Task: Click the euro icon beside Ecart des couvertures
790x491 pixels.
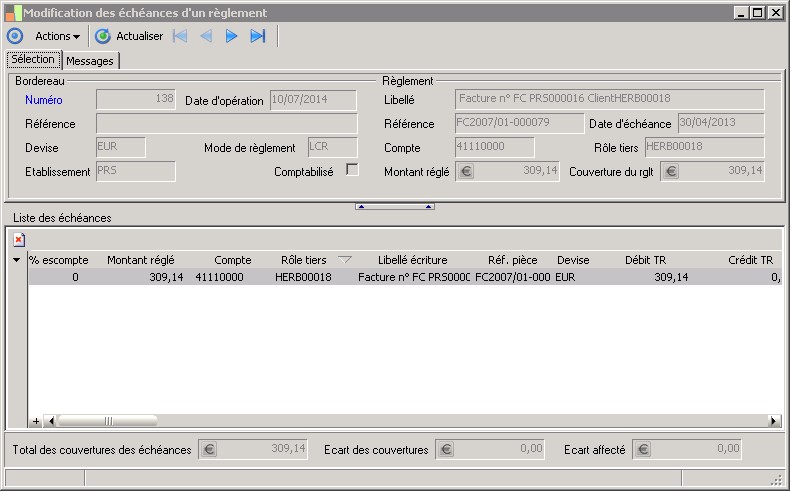Action: tap(445, 449)
